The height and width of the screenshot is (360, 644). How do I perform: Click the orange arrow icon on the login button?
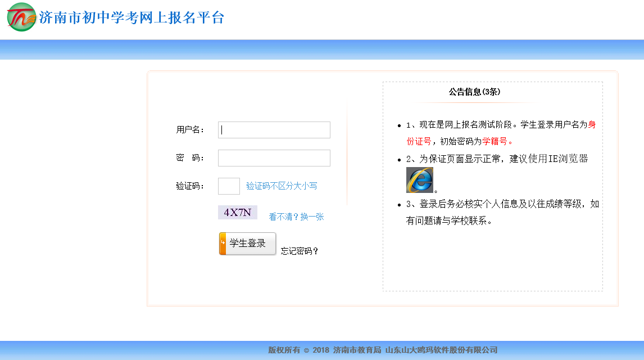click(223, 243)
